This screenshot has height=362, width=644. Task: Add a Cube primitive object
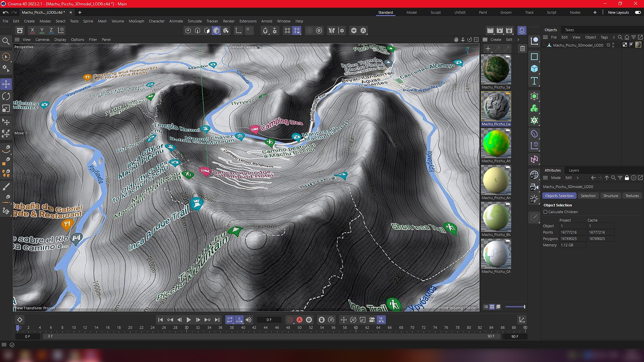pos(534,69)
